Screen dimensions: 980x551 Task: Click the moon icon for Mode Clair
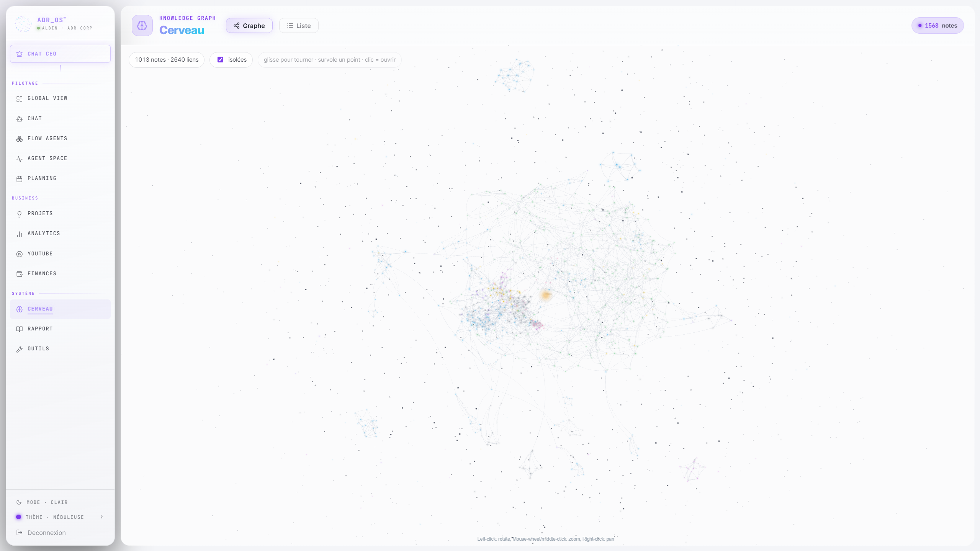pyautogui.click(x=19, y=502)
